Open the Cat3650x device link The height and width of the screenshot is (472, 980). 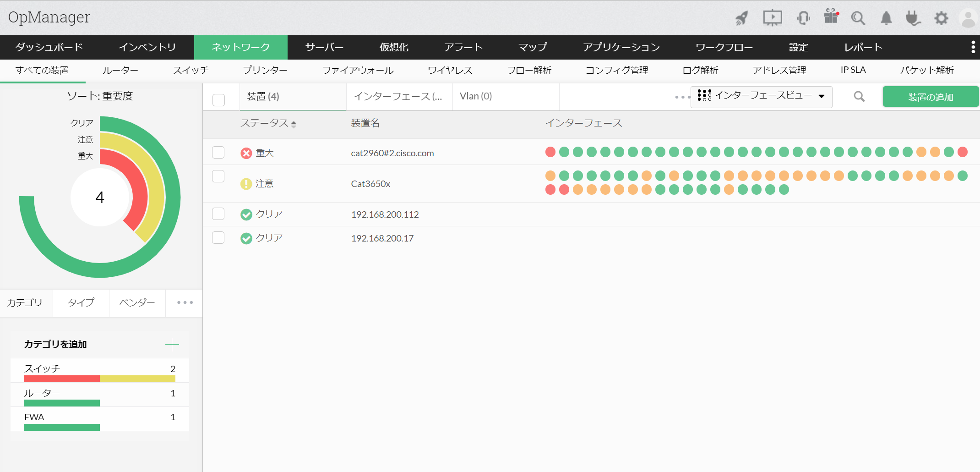370,184
